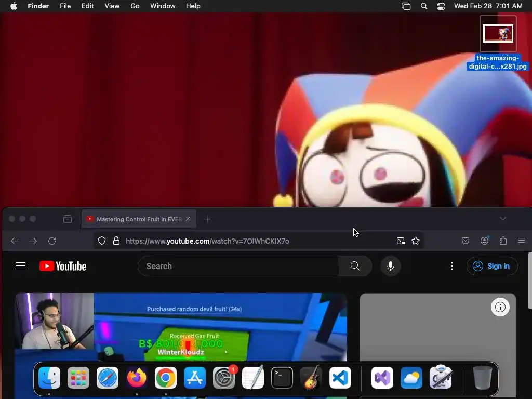Open Firefox account menu
The width and height of the screenshot is (532, 399).
tap(485, 241)
